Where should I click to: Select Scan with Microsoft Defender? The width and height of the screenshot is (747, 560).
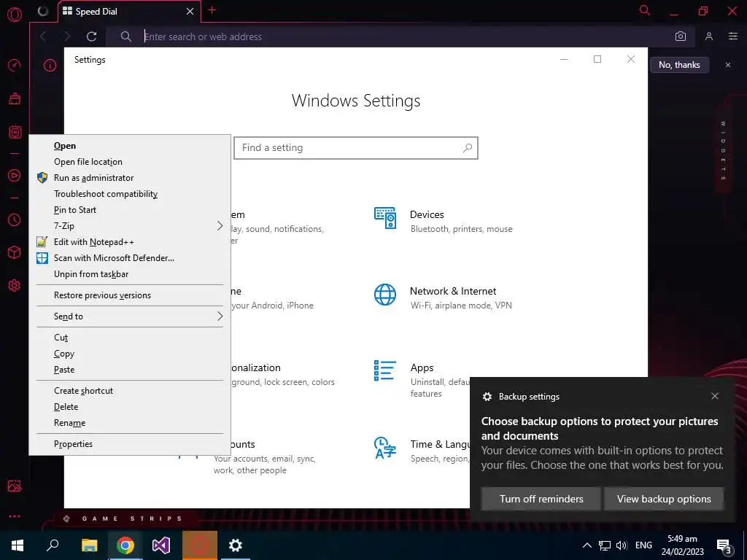pos(130,258)
